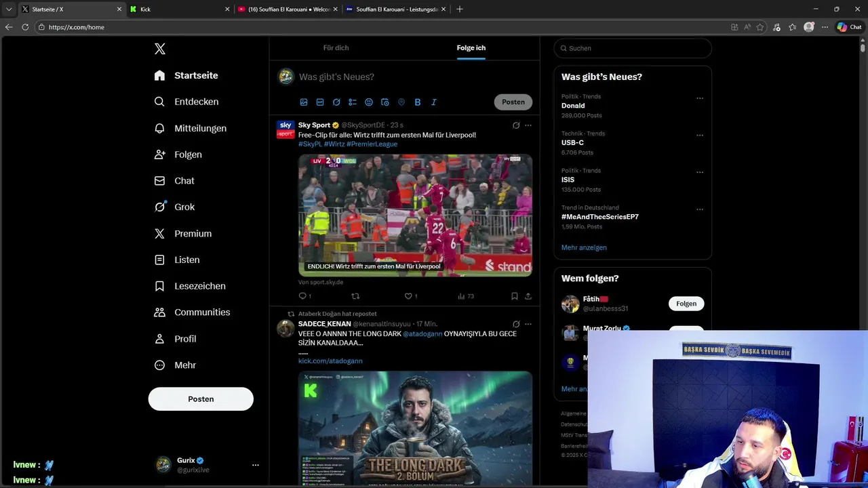This screenshot has height=488, width=868.
Task: Click location tag icon in composer
Action: pyautogui.click(x=401, y=102)
